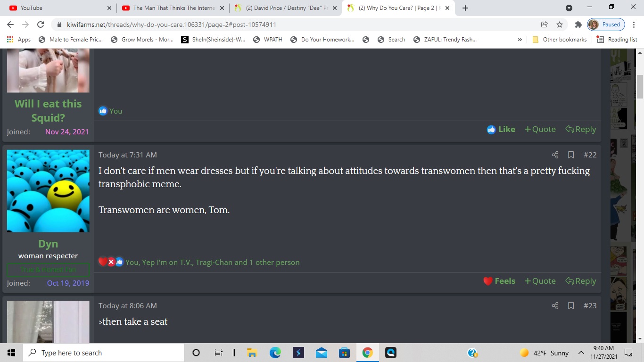Open Dyn's user profile link

pos(48,244)
